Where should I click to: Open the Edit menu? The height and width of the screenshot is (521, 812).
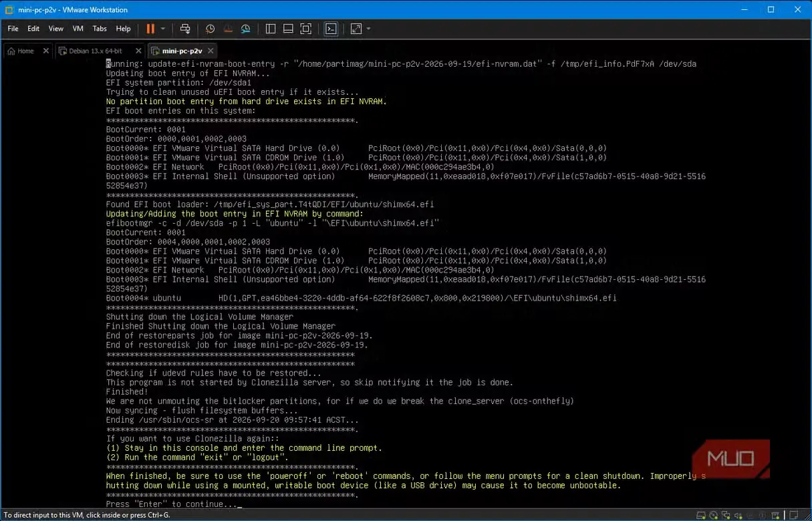click(x=33, y=29)
